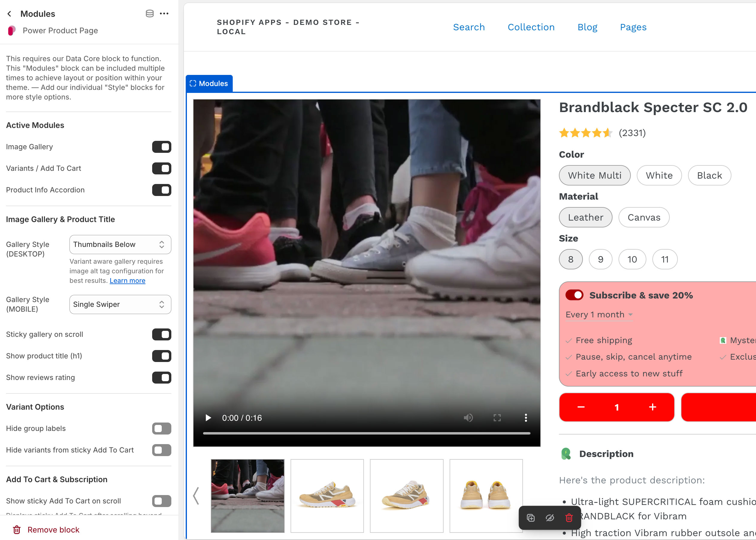Open the Gallery Style Desktop dropdown
756x540 pixels.
click(x=120, y=245)
